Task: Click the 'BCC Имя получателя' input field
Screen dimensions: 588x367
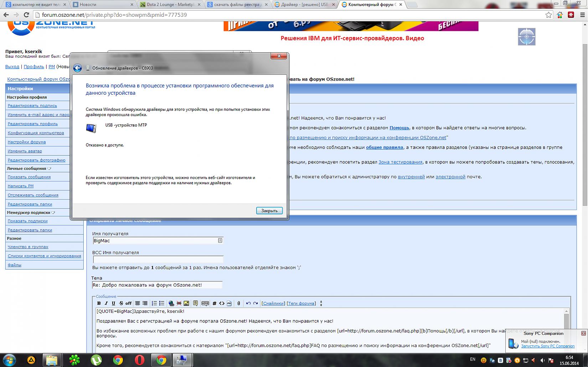Action: coord(158,259)
